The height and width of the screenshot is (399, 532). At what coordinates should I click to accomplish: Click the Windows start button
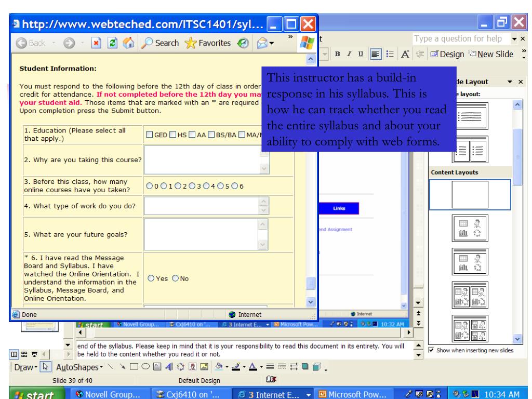pos(37,394)
